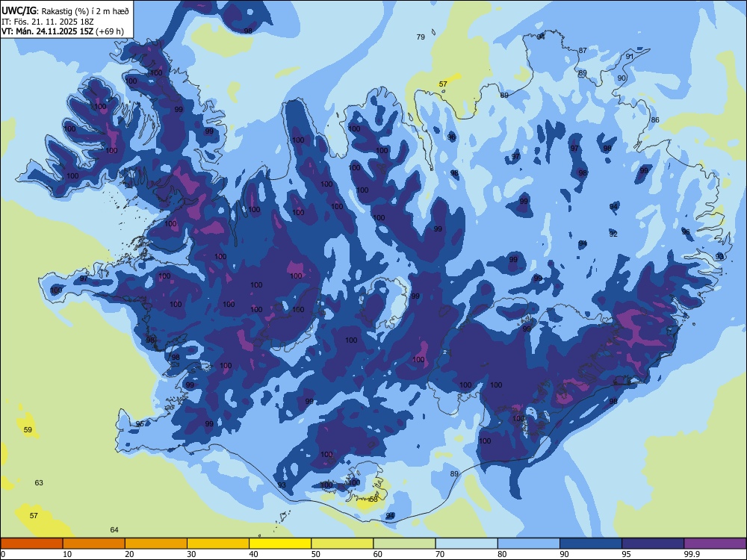Click the legend tick label '20'
The image size is (747, 560).
coord(129,554)
